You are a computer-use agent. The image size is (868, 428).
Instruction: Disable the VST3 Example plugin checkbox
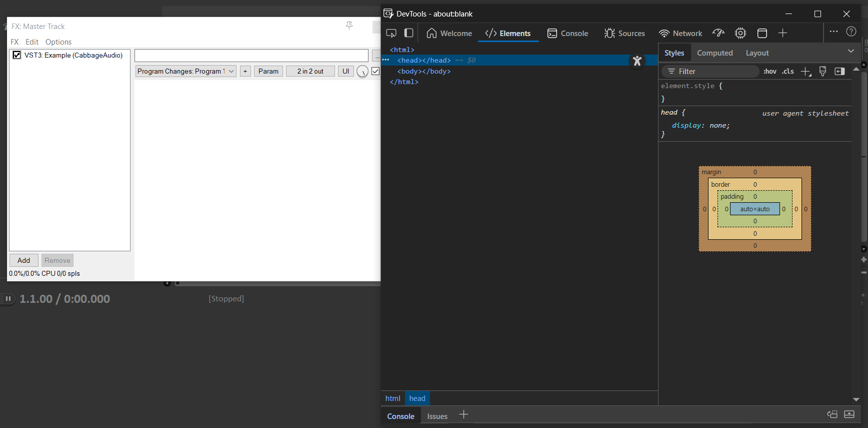pos(17,55)
